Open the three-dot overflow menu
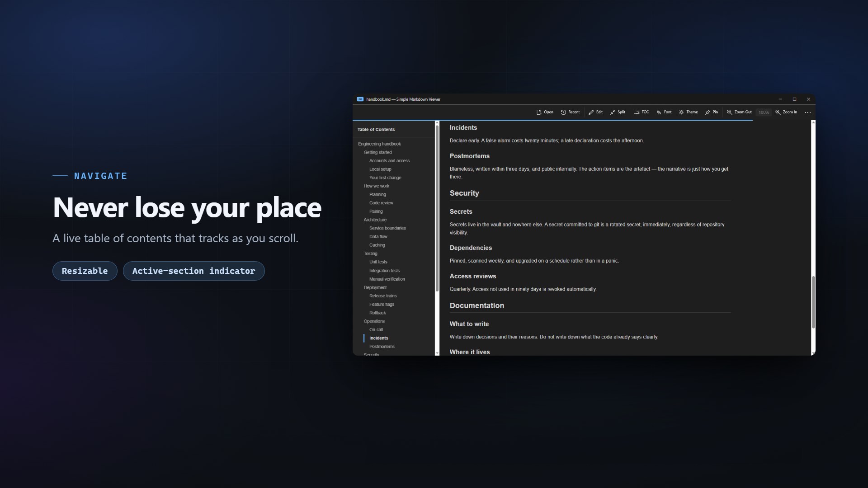The image size is (868, 488). 808,112
